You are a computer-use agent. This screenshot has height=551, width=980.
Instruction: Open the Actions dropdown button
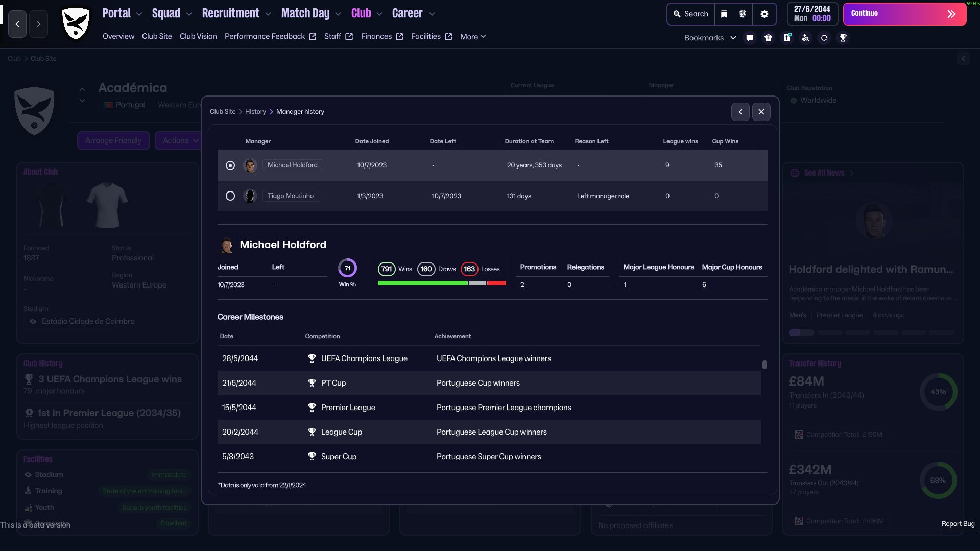click(x=180, y=141)
